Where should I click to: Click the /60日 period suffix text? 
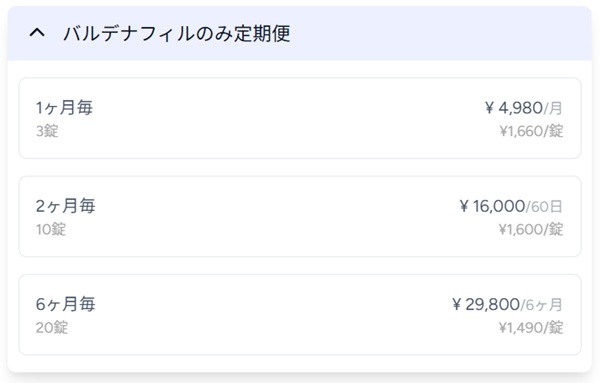[x=544, y=207]
